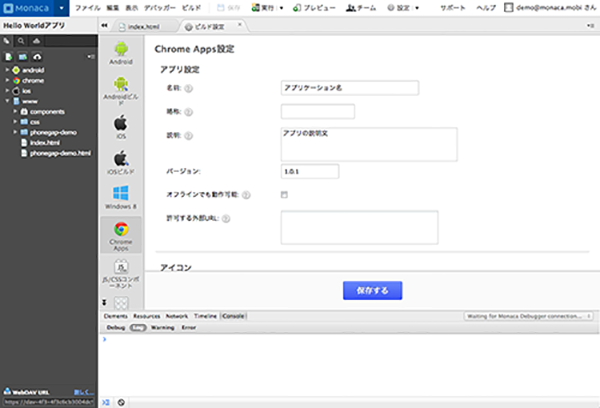Image resolution: width=600 pixels, height=408 pixels.
Task: Click the サポート link
Action: point(452,7)
